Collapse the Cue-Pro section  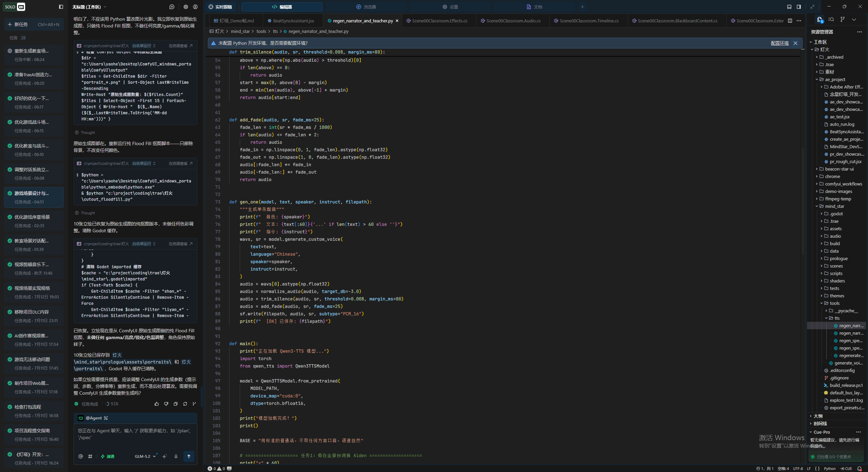(811, 432)
